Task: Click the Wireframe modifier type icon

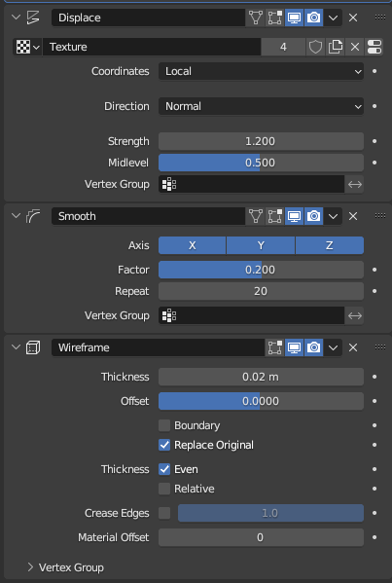Action: [x=33, y=347]
